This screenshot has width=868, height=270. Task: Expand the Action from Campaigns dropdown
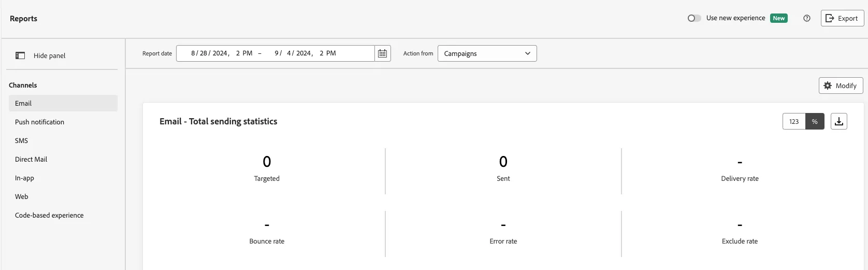[487, 53]
